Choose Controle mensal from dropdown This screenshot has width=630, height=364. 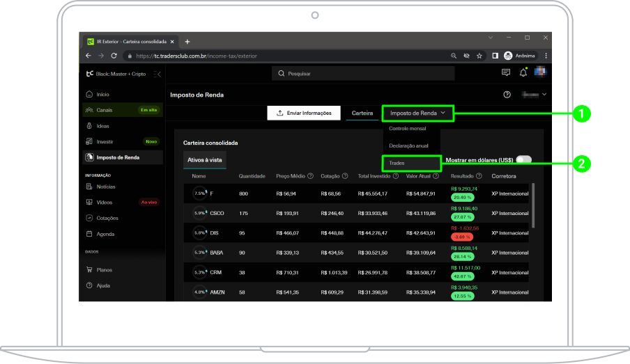408,129
